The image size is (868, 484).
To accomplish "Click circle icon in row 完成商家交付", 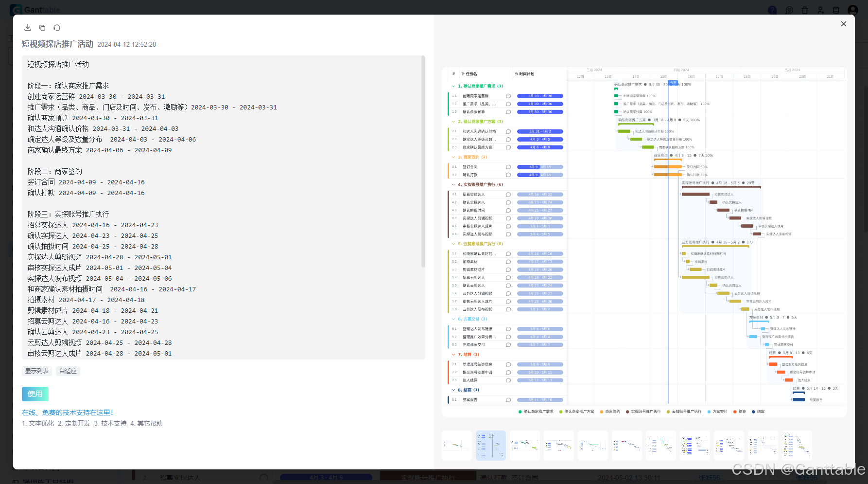I will tap(508, 345).
